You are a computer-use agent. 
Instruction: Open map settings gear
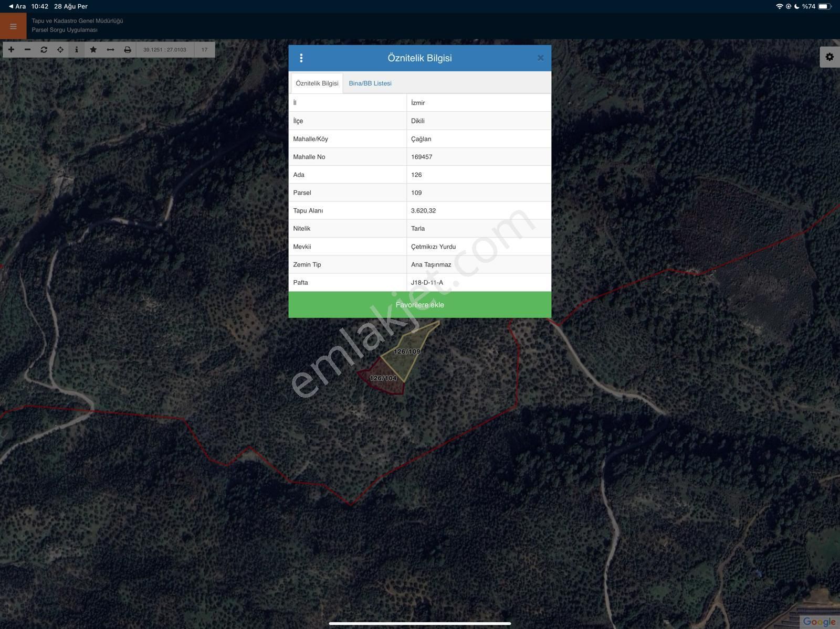pos(829,57)
